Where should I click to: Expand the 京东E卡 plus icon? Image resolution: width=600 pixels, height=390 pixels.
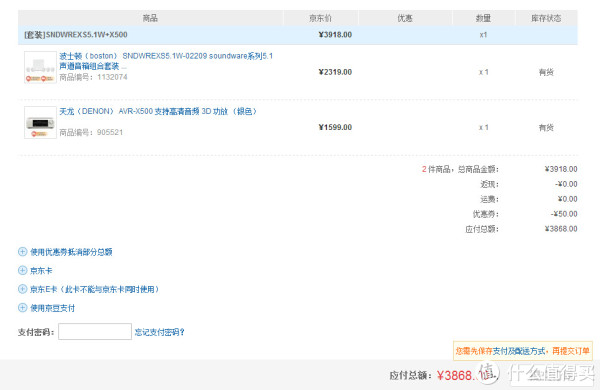tap(23, 289)
